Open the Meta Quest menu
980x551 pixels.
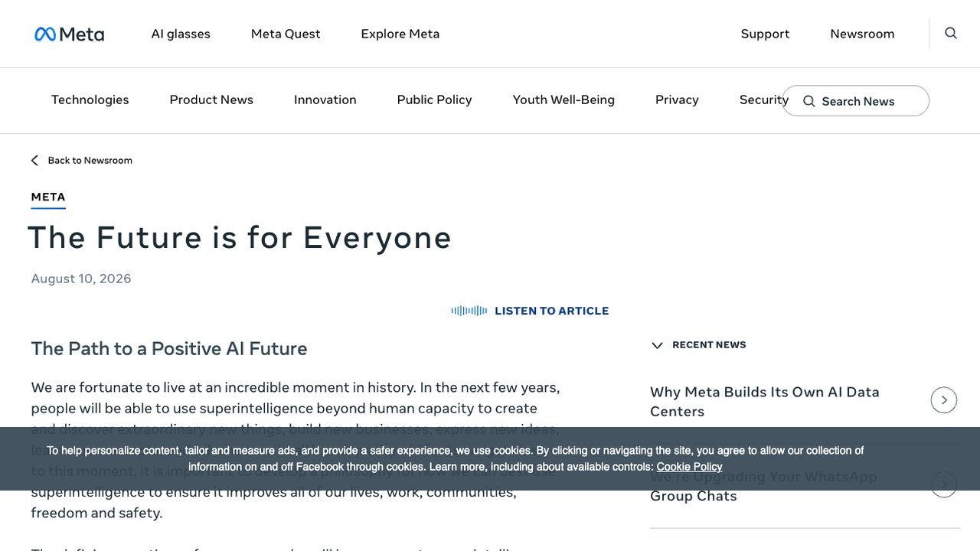coord(286,34)
